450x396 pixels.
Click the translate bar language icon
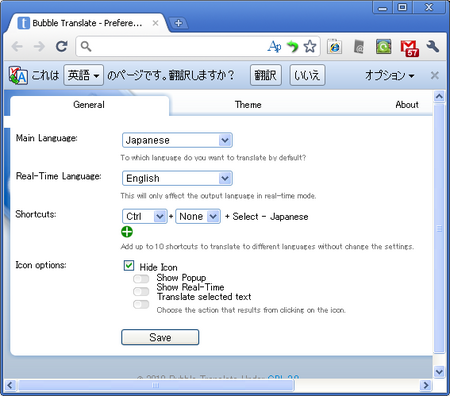pos(18,75)
